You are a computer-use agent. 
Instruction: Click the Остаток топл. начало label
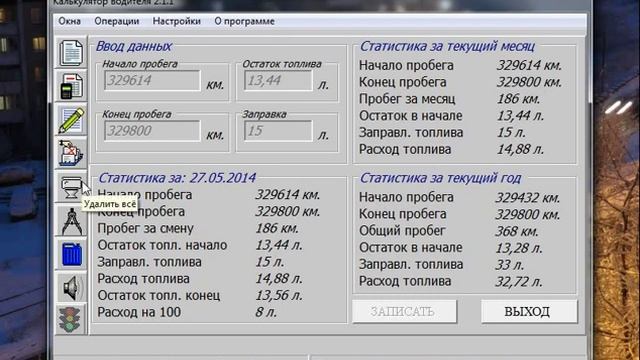point(162,245)
